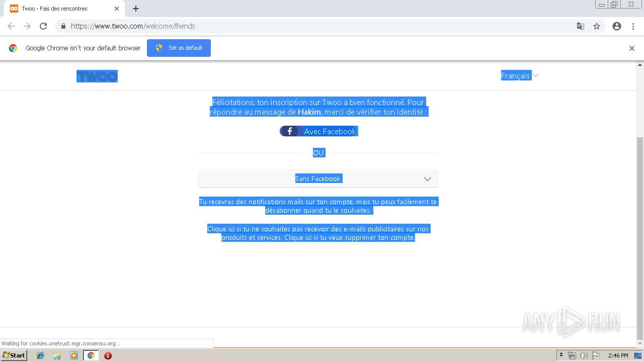Click the red Opera-style taskbar icon

(108, 355)
